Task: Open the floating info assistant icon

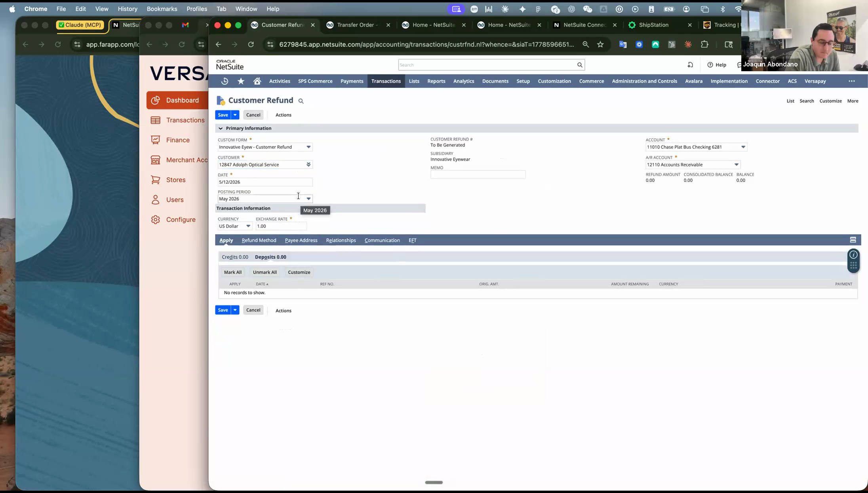Action: pos(853,255)
